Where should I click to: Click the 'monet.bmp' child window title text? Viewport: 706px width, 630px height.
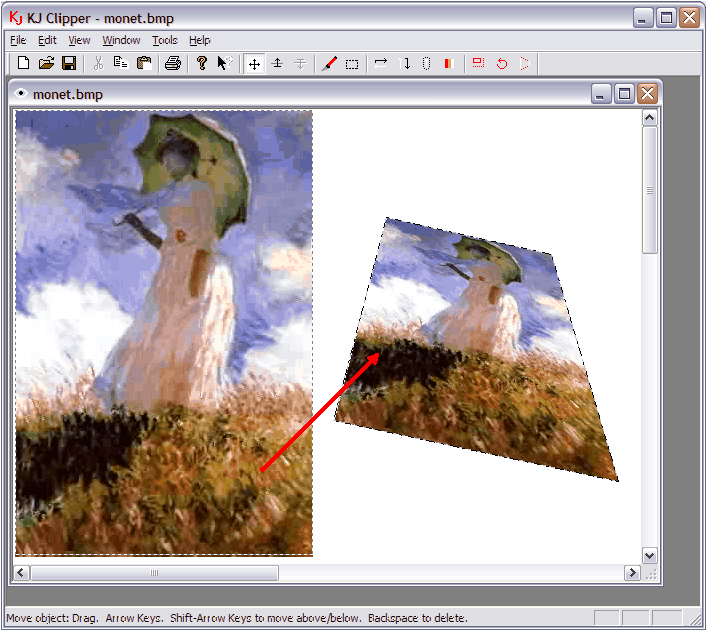(x=68, y=95)
